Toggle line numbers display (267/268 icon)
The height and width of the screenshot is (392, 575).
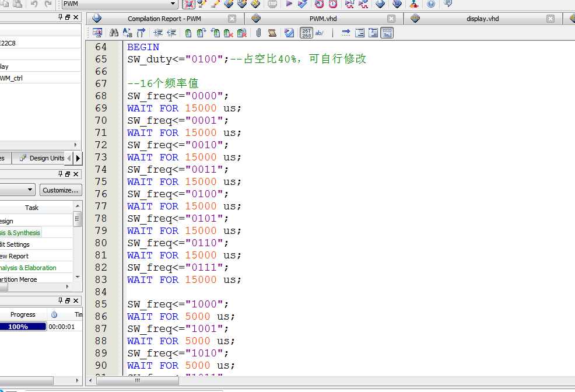(307, 33)
